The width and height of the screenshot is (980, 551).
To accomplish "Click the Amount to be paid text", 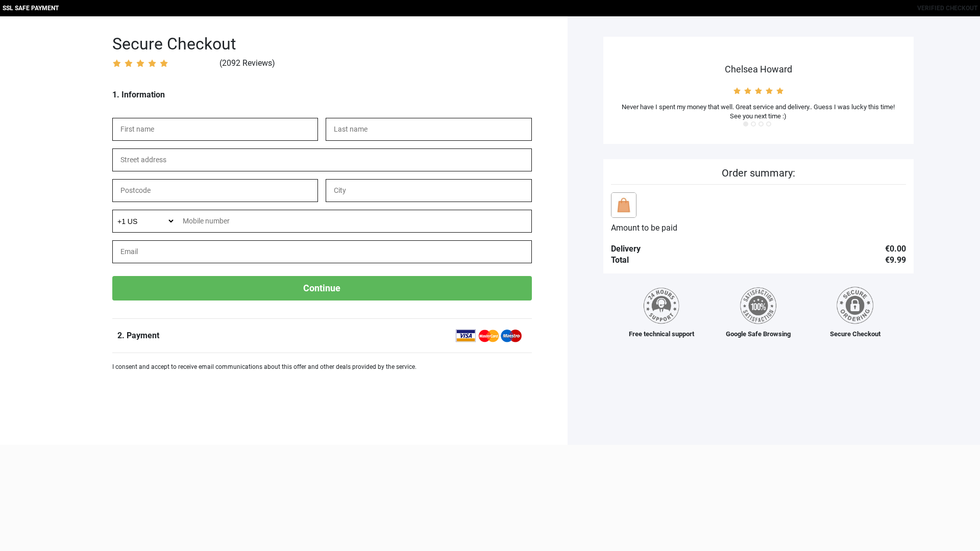I will pyautogui.click(x=644, y=228).
